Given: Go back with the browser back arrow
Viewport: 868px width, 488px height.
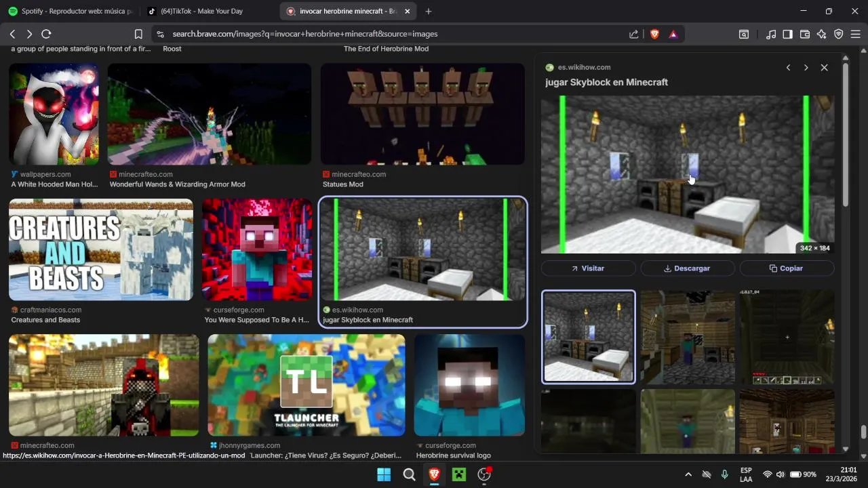Looking at the screenshot, I should point(12,34).
